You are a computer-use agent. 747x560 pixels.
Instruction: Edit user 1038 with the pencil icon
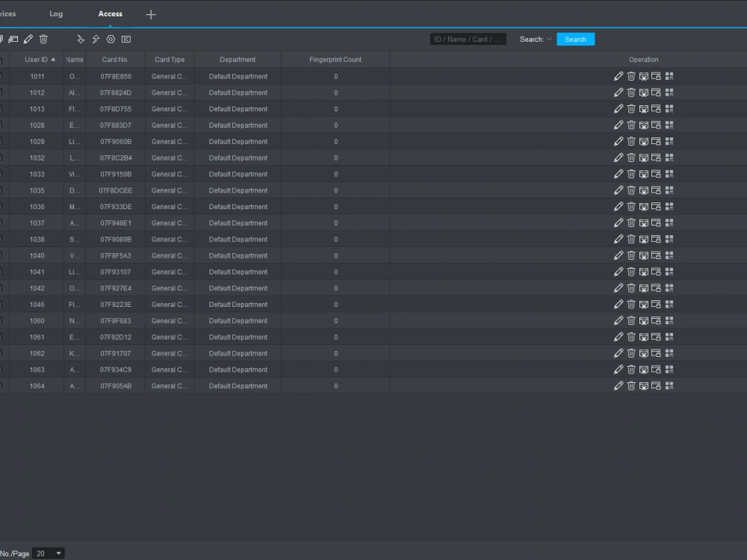[619, 239]
